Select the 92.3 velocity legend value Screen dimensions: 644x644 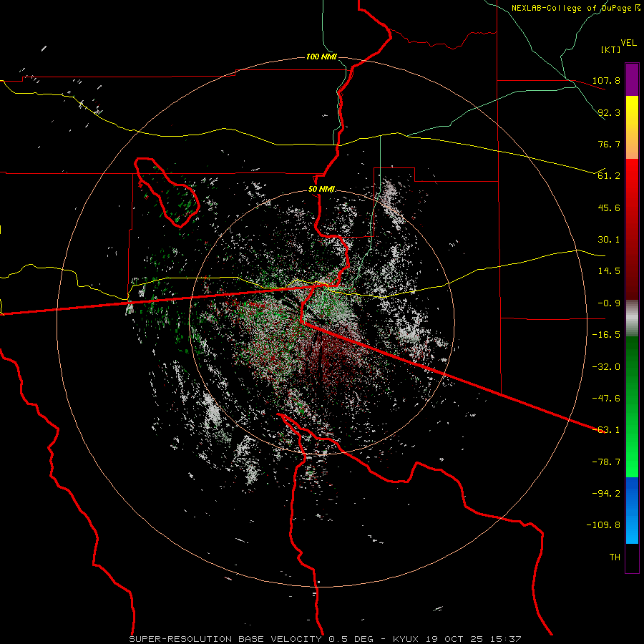(x=609, y=112)
